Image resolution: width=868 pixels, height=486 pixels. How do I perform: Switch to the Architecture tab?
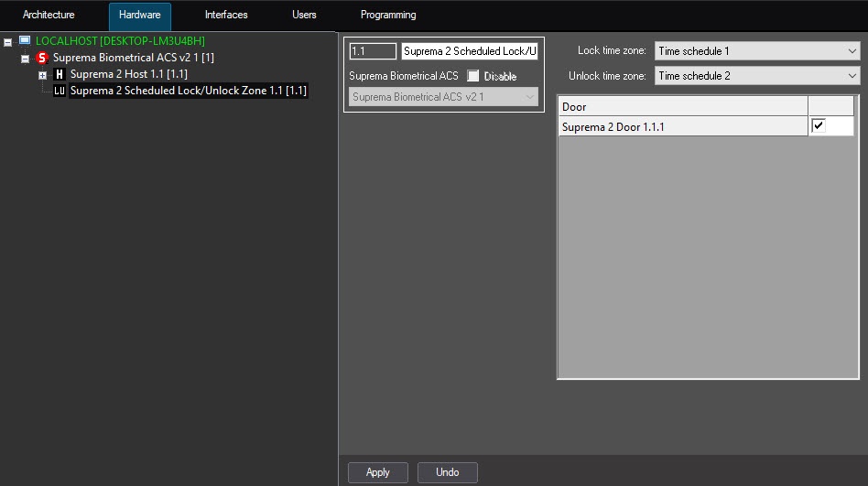click(x=49, y=15)
